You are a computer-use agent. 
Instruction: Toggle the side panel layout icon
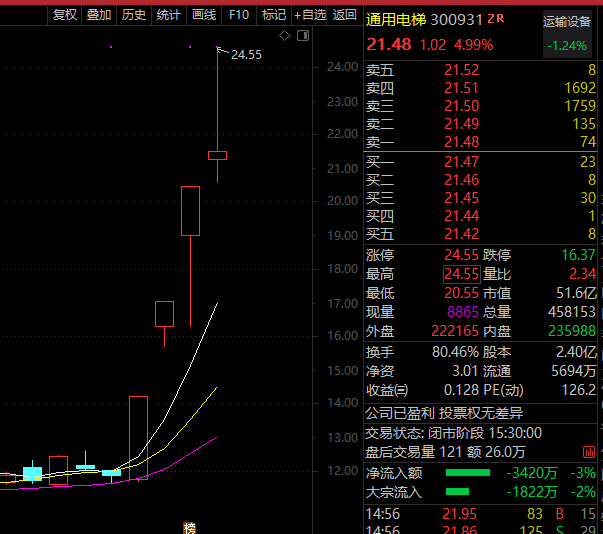click(x=303, y=36)
